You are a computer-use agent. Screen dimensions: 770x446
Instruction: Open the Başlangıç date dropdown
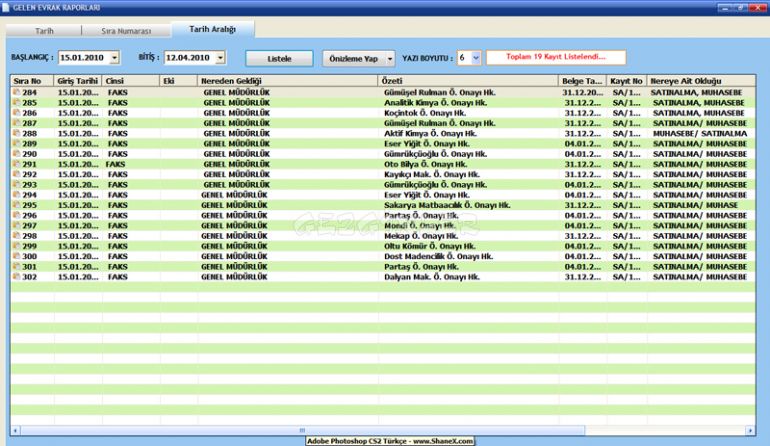tap(114, 59)
